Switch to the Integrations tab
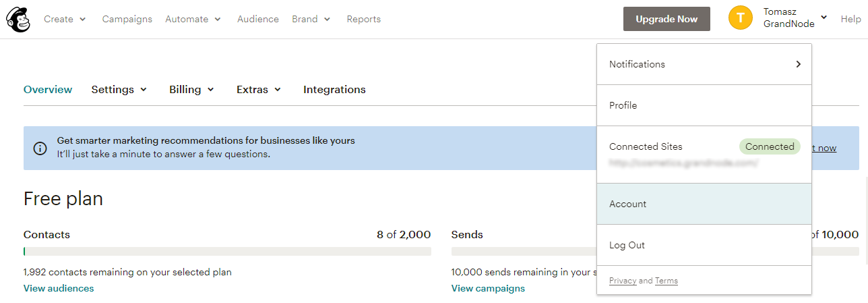Image resolution: width=868 pixels, height=303 pixels. pyautogui.click(x=334, y=90)
